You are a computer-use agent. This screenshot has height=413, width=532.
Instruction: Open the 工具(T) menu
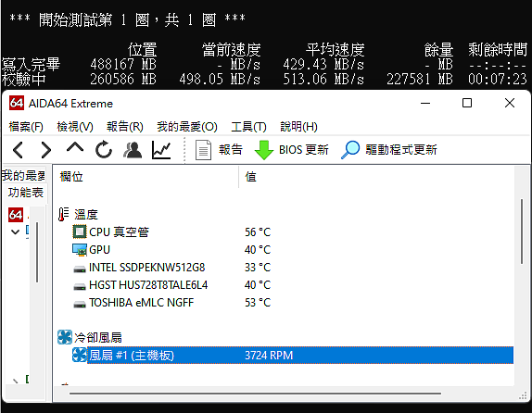[248, 127]
